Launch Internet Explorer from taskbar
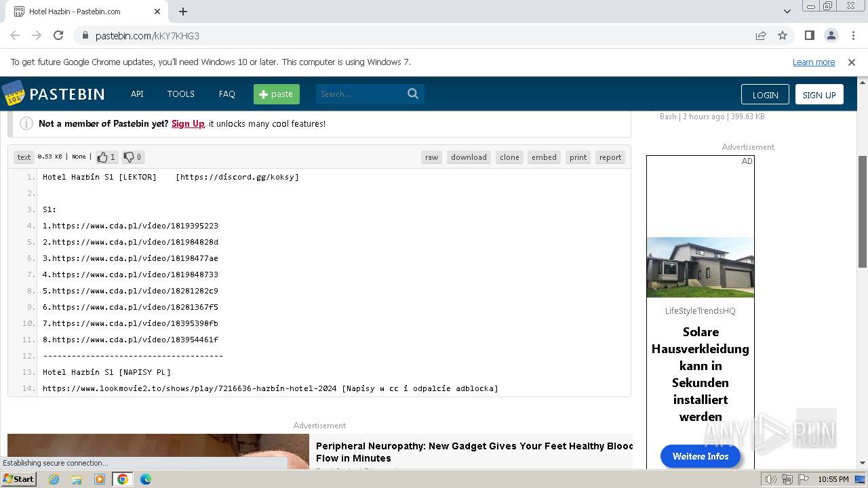 pos(54,479)
